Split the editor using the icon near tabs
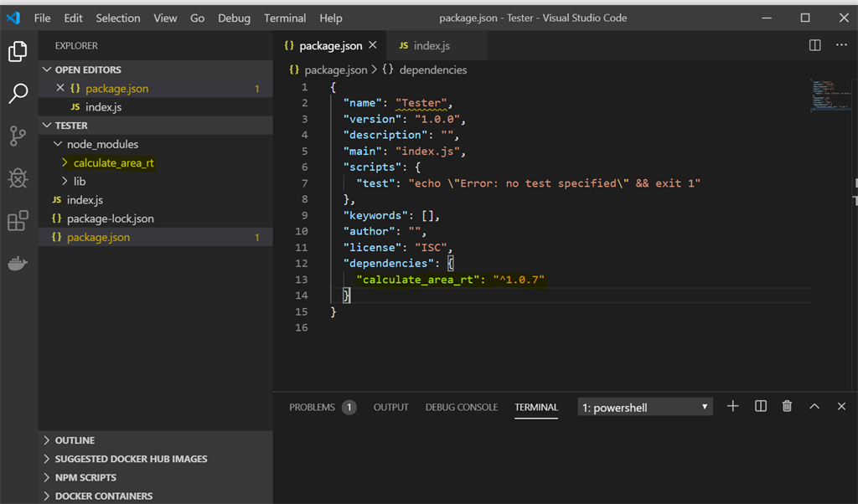Screen dimensions: 858x504 [814, 45]
